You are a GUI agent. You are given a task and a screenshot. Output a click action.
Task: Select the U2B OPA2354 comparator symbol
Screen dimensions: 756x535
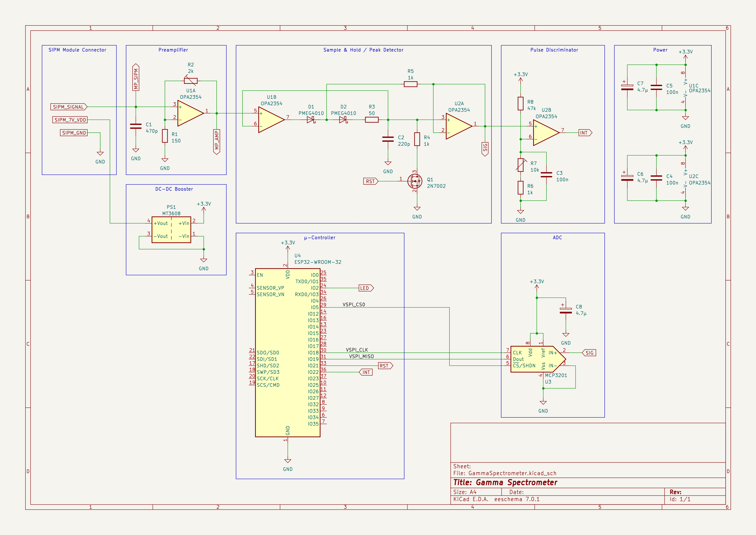pos(546,133)
